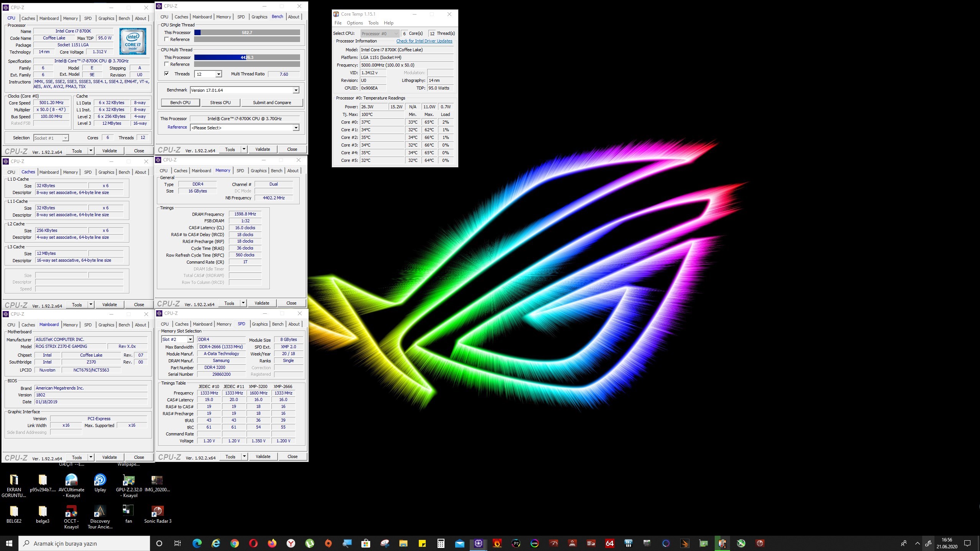This screenshot has height=551, width=980.
Task: Open the Opera browser taskbar icon
Action: pos(253,543)
